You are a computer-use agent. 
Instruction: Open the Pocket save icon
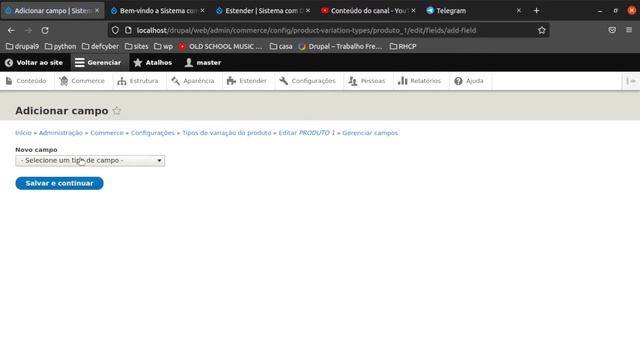(x=612, y=30)
